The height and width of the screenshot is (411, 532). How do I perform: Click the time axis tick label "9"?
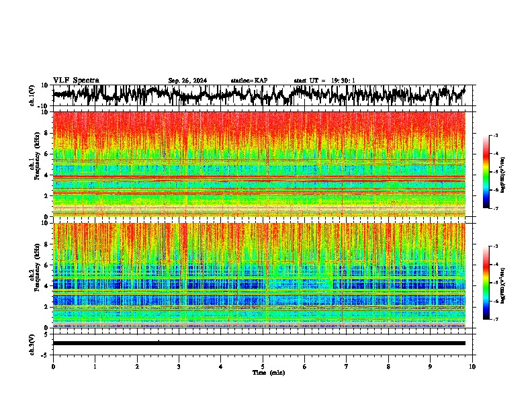(x=430, y=367)
